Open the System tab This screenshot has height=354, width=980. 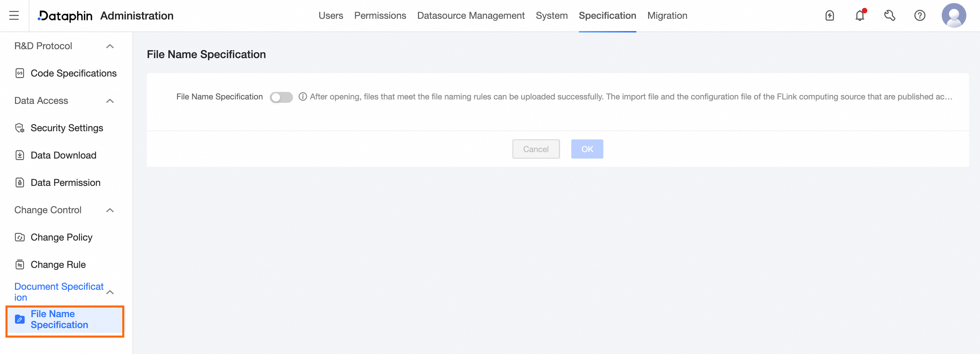pyautogui.click(x=551, y=16)
